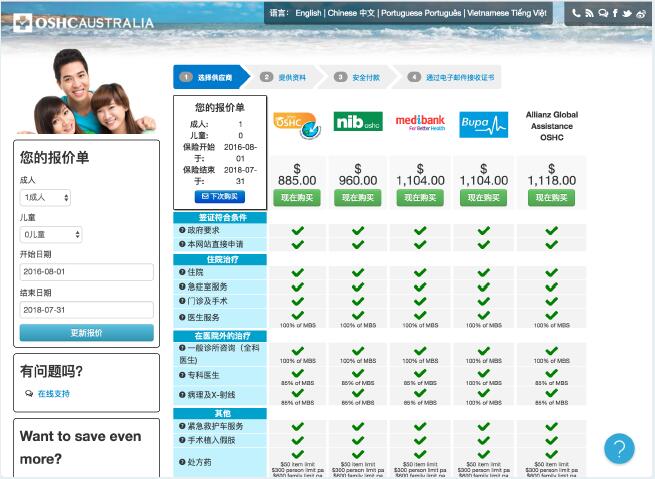
Task: Click the 住院治疗 section header
Action: [220, 259]
